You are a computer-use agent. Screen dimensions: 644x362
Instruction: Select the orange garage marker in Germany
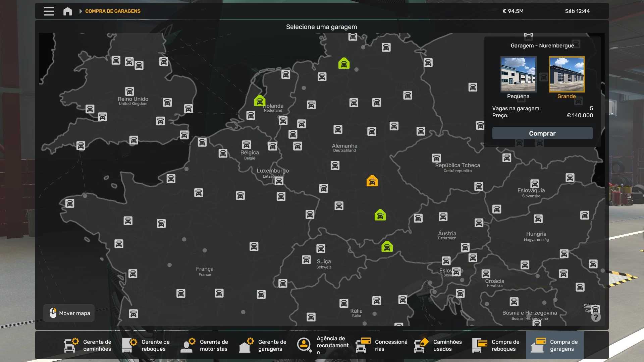point(372,181)
